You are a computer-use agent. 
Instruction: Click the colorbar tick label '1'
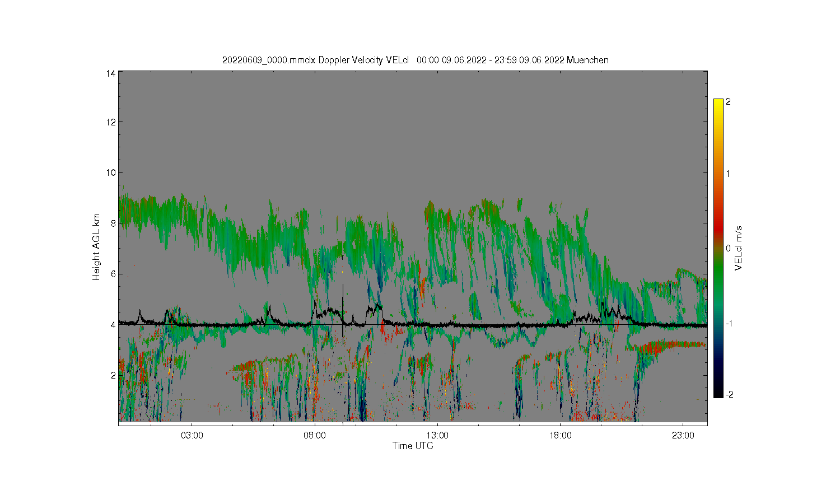[728, 174]
